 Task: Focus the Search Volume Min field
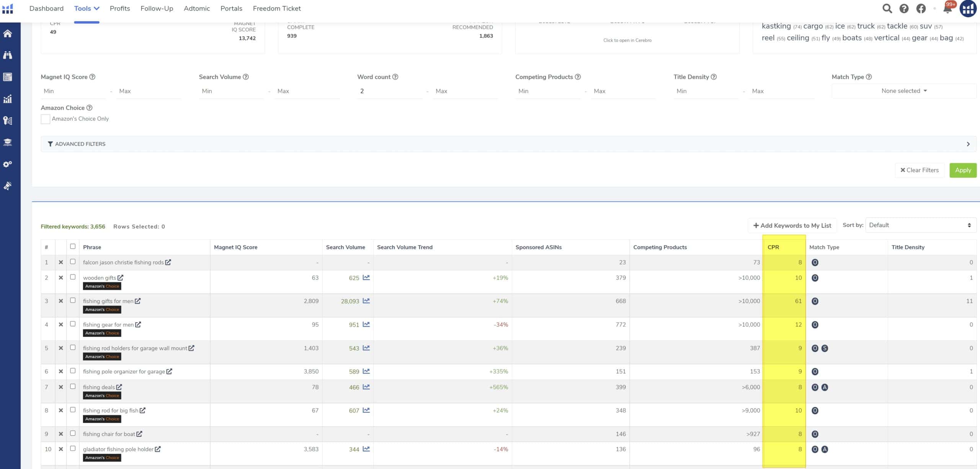[231, 91]
